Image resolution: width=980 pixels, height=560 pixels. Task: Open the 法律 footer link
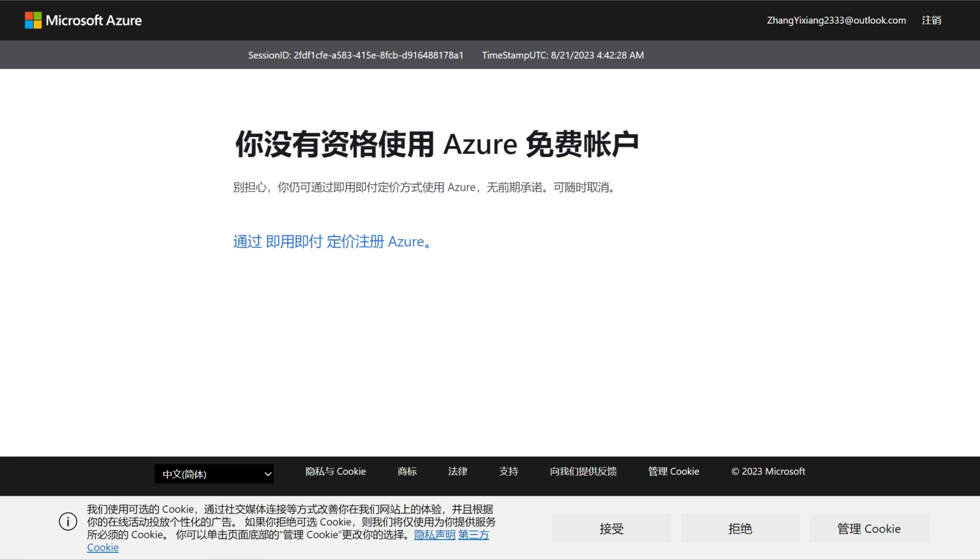(x=458, y=471)
